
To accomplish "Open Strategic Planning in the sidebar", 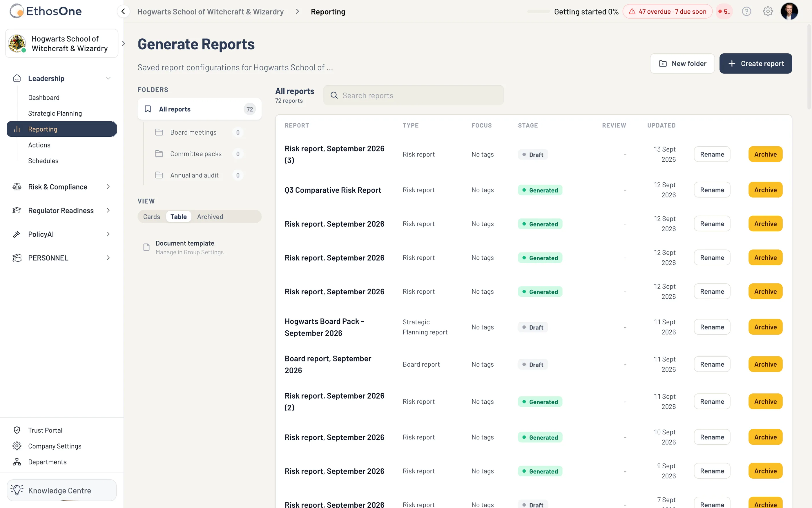I will click(x=55, y=113).
